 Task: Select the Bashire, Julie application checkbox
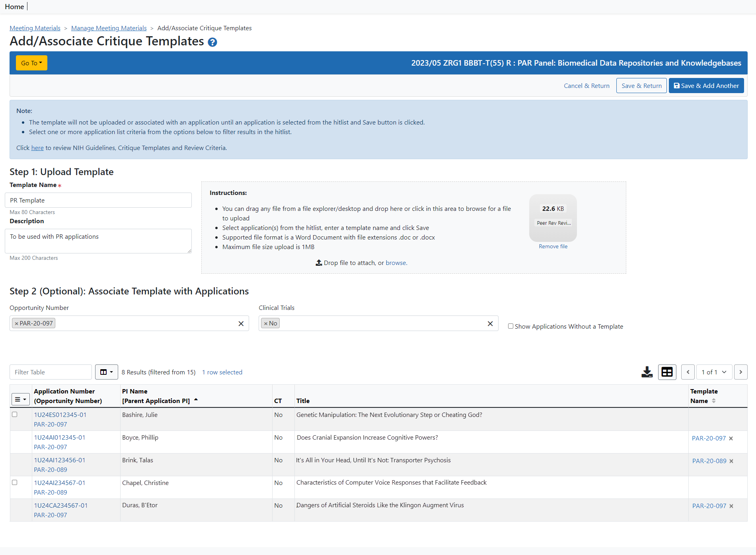[15, 415]
